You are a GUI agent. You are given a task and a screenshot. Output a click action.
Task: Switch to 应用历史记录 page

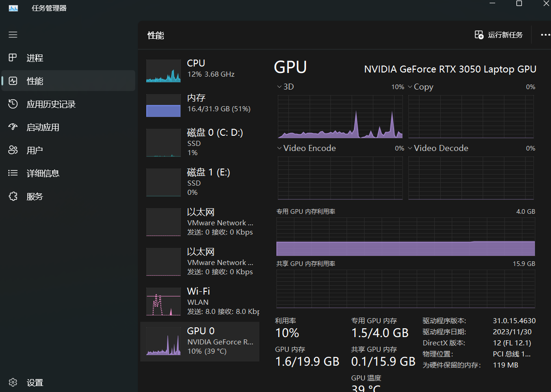pos(68,104)
